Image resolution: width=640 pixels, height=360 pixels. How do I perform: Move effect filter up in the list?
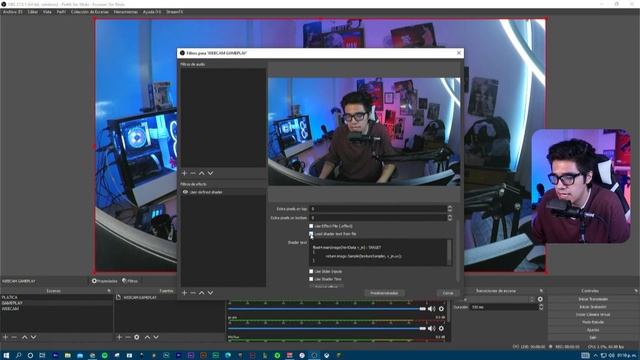point(202,293)
